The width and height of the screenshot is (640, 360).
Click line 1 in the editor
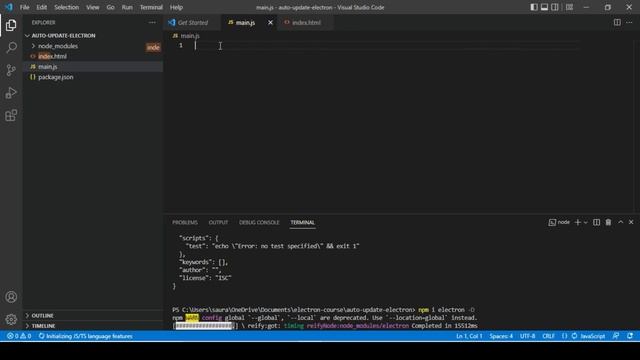click(x=386, y=45)
